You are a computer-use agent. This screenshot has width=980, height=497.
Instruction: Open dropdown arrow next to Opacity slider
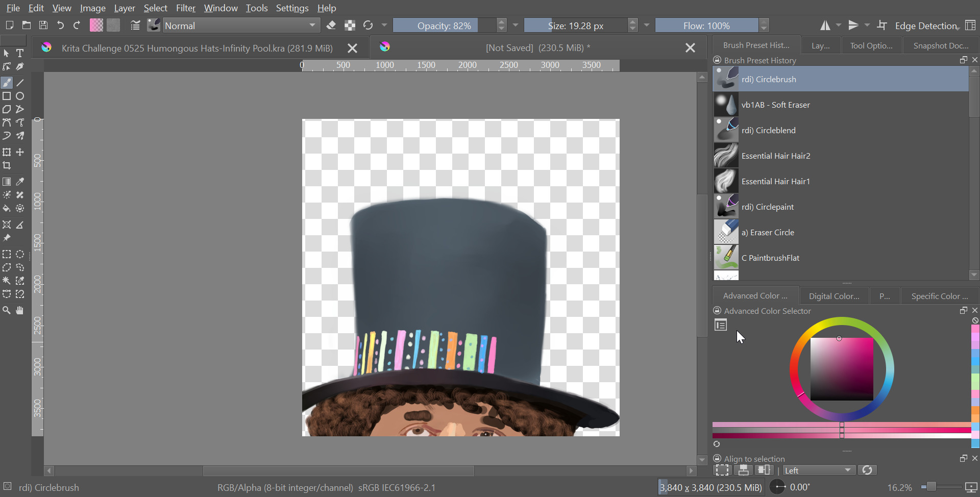516,26
